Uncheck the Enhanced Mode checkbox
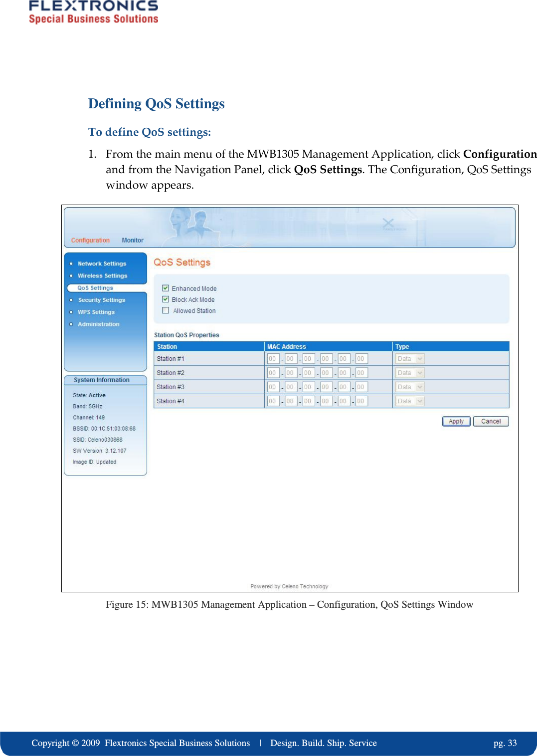537x756 pixels. (x=166, y=288)
